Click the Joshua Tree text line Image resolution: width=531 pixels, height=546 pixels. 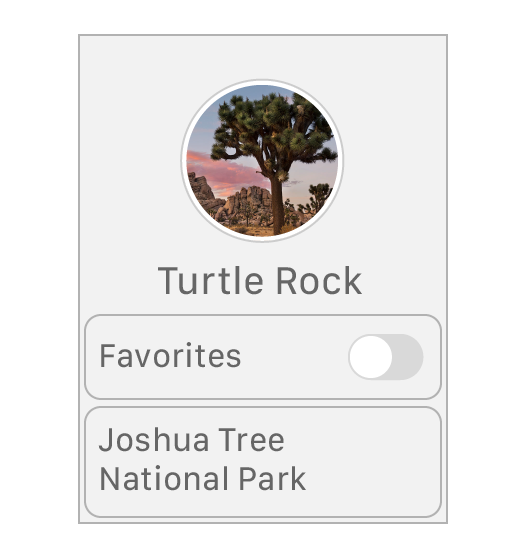[x=192, y=440]
